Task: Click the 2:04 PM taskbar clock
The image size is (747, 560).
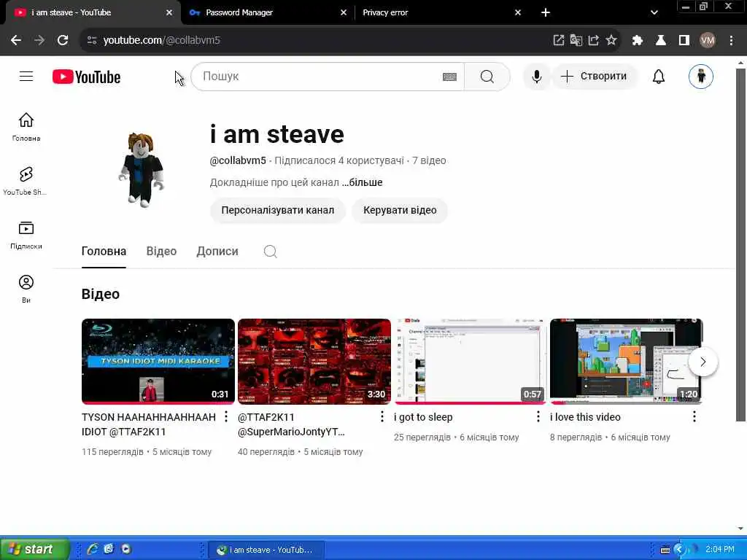Action: pyautogui.click(x=719, y=550)
